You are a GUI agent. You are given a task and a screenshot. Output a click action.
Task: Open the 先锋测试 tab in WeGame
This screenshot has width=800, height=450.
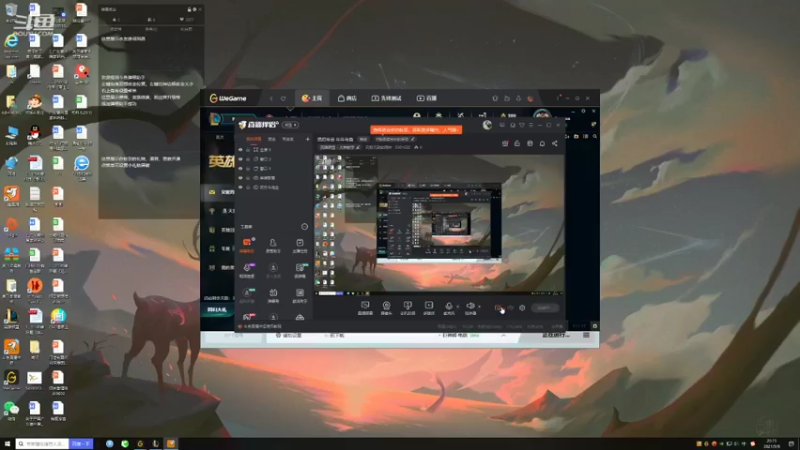[386, 98]
